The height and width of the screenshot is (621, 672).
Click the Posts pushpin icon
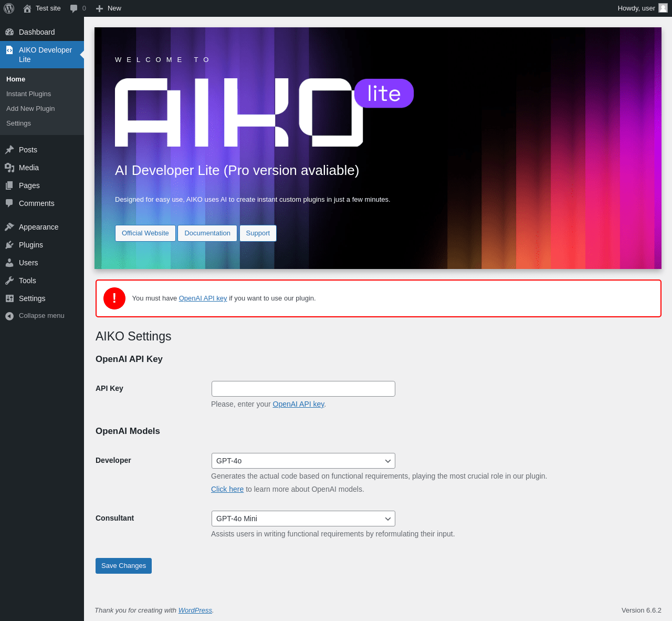tap(9, 150)
